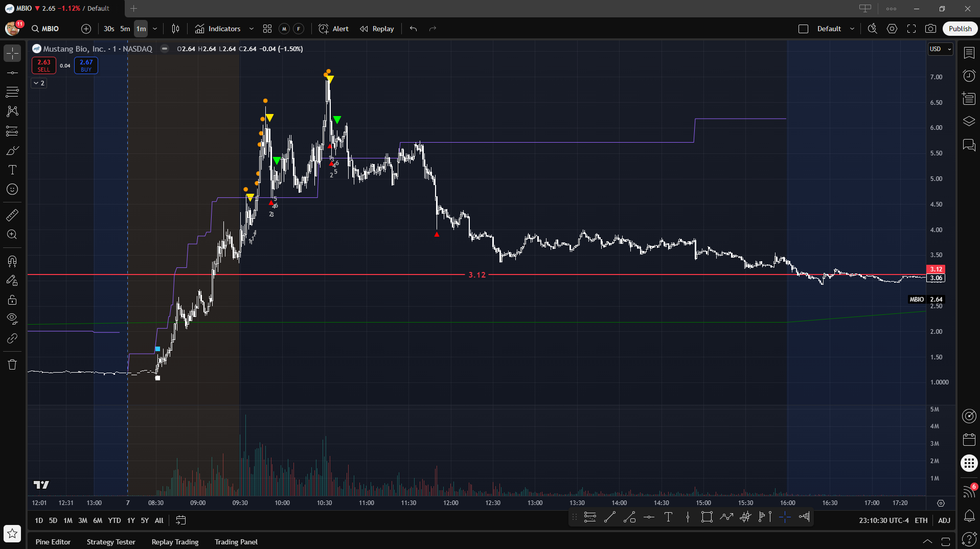Viewport: 980px width, 549px height.
Task: Set range to YTD
Action: pos(115,520)
